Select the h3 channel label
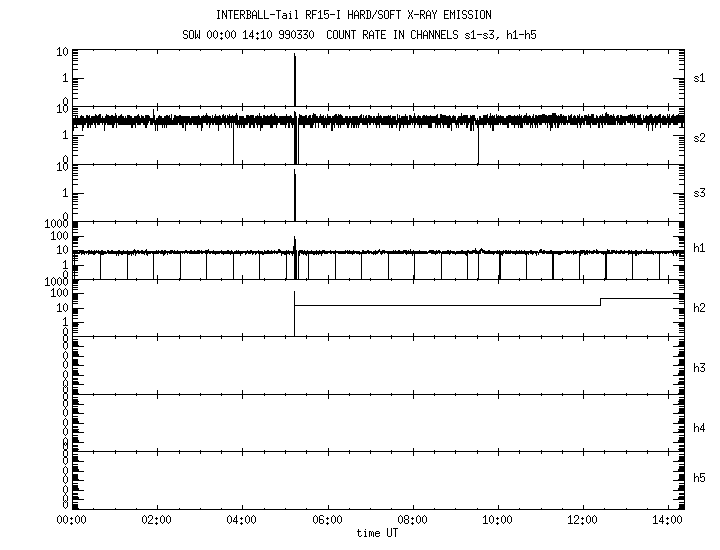Image resolution: width=720 pixels, height=550 pixels. 700,368
